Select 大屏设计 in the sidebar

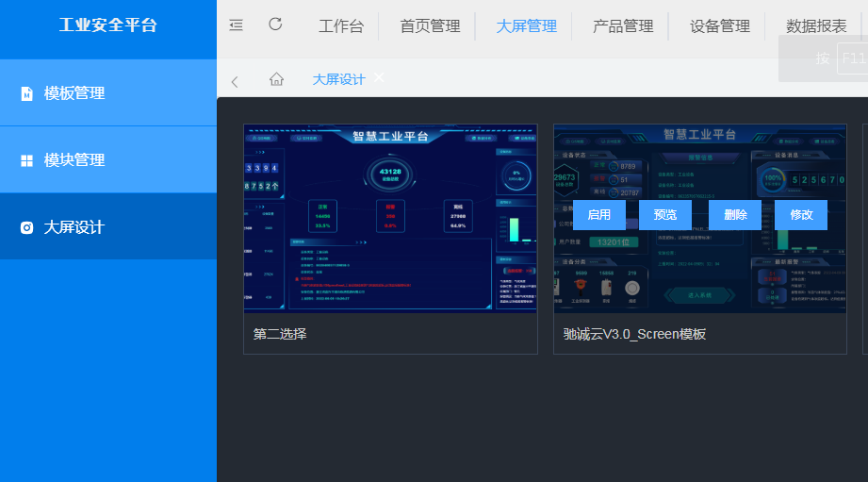[108, 226]
